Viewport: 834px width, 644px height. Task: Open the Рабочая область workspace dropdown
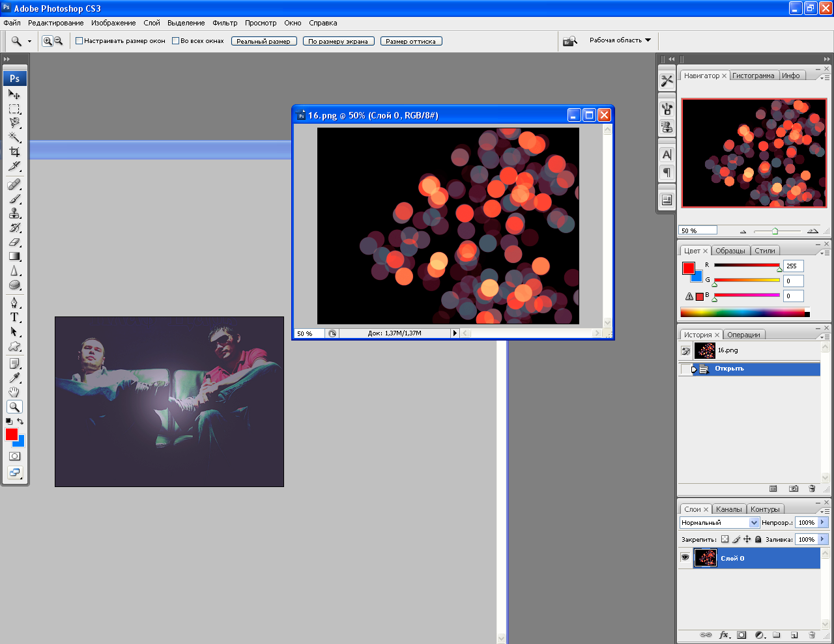click(620, 40)
